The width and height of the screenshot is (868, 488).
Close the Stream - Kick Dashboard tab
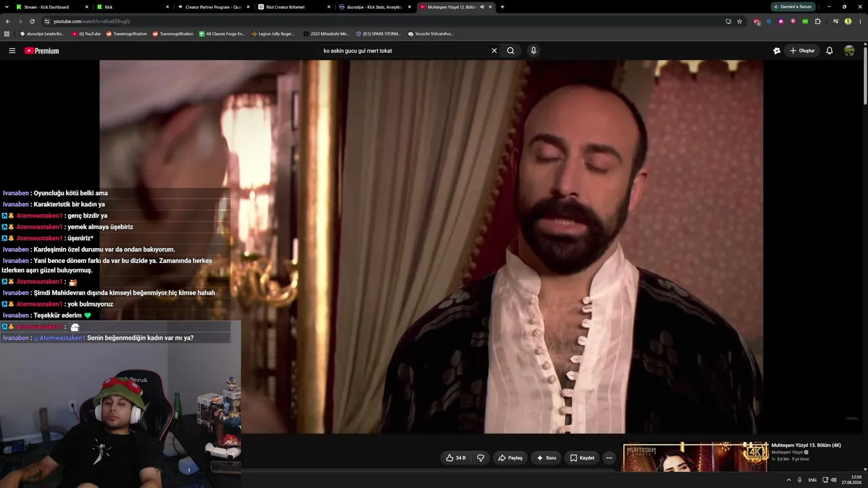tap(87, 7)
